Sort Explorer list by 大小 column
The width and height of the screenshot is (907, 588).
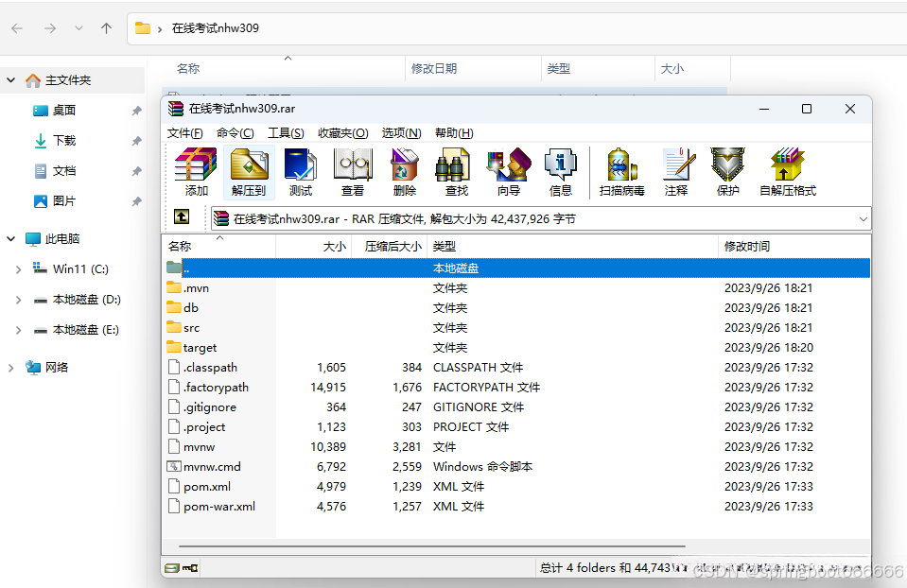coord(692,69)
